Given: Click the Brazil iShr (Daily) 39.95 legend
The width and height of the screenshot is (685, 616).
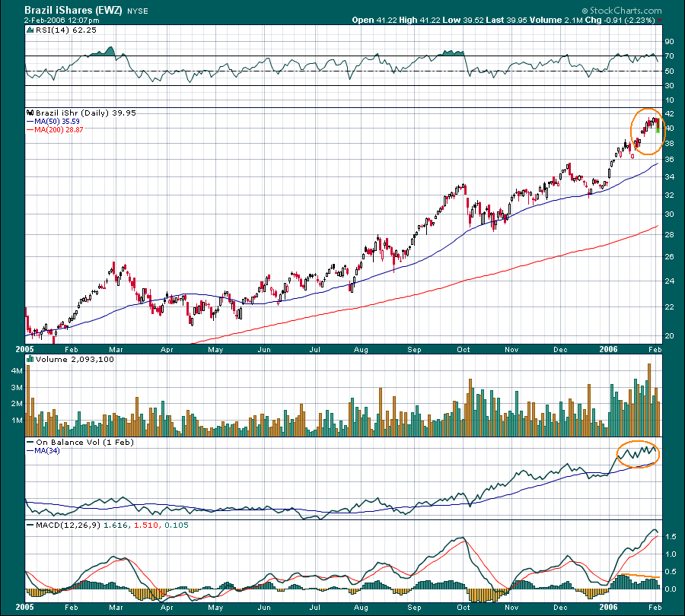Looking at the screenshot, I should pos(86,113).
